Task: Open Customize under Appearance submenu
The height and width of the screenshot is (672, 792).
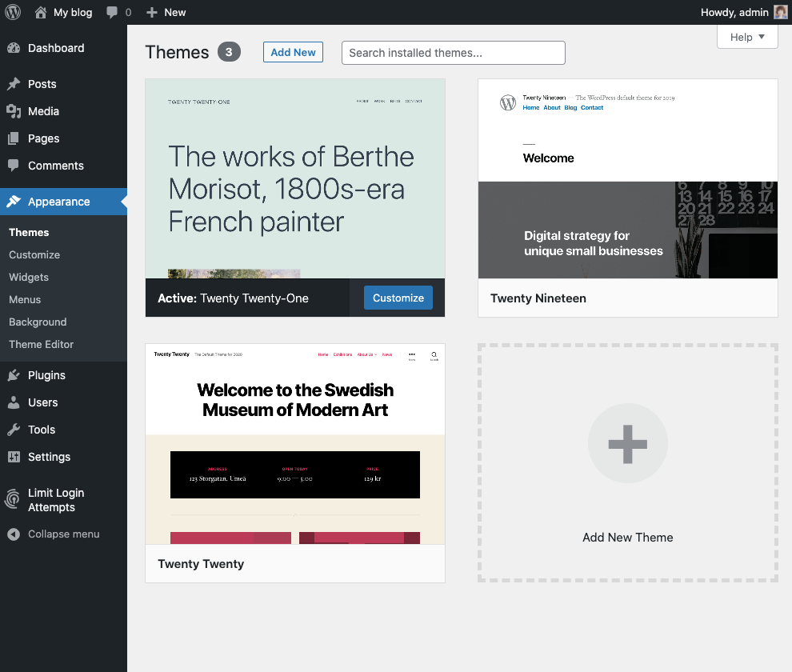Action: tap(34, 254)
